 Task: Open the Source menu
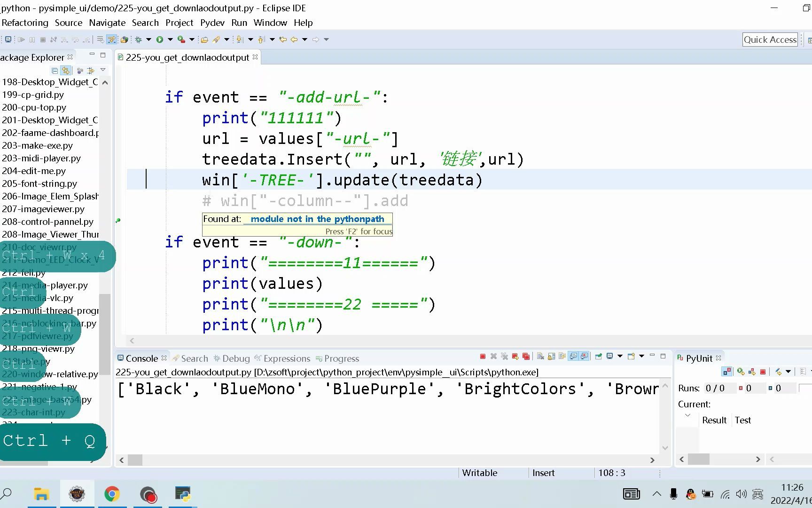point(69,23)
